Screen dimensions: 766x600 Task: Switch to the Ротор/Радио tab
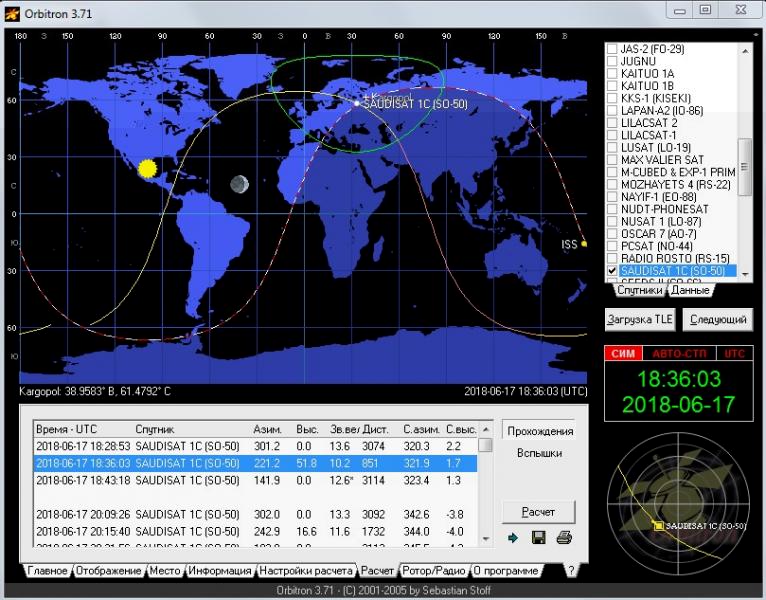point(433,571)
